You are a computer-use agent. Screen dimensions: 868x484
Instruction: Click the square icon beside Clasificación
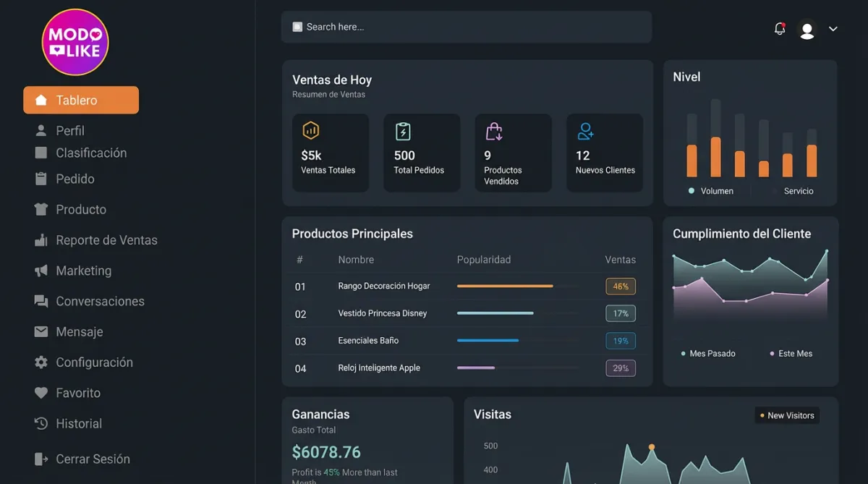pyautogui.click(x=41, y=153)
